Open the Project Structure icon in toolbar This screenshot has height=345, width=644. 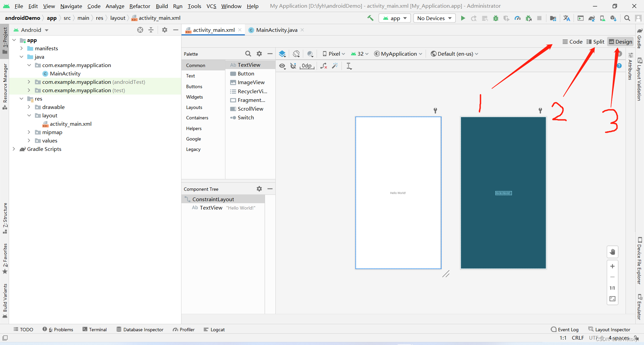coord(553,18)
